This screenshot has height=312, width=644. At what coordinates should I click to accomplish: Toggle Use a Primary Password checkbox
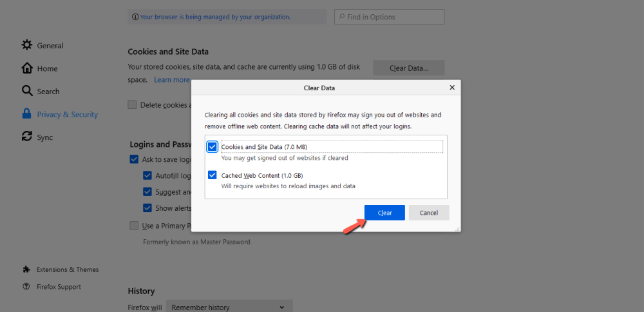click(x=134, y=226)
